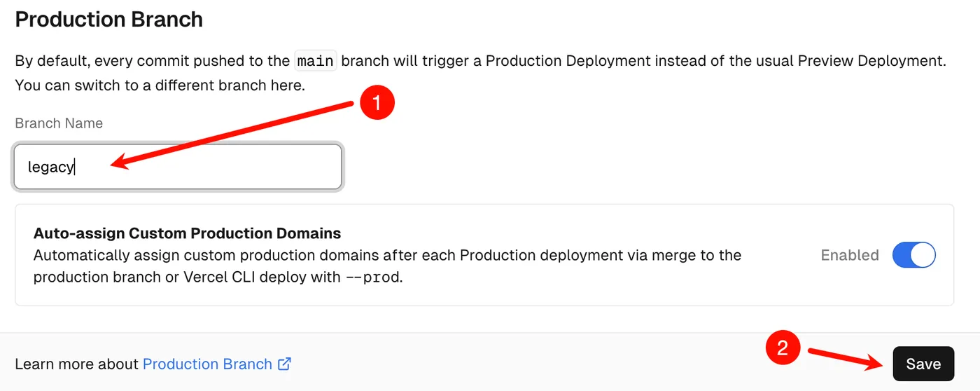Click the "Branch Name" field label

(x=59, y=123)
